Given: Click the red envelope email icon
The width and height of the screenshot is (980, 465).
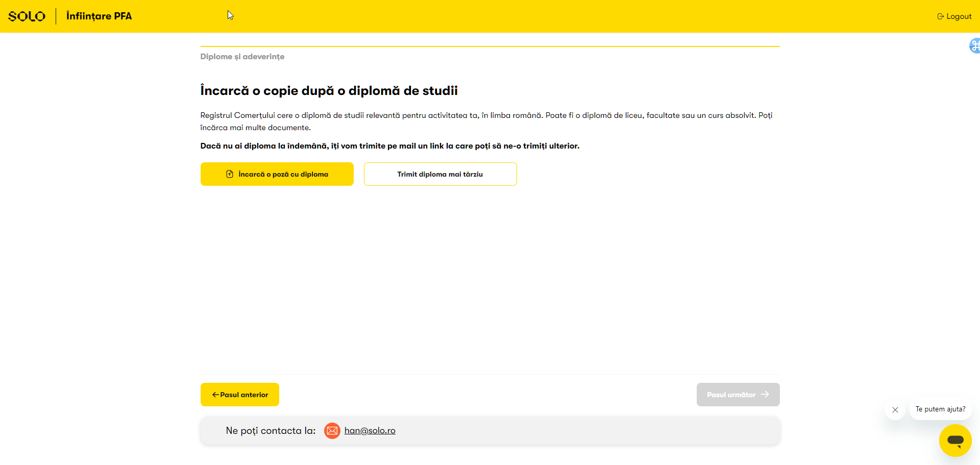Looking at the screenshot, I should (x=332, y=431).
